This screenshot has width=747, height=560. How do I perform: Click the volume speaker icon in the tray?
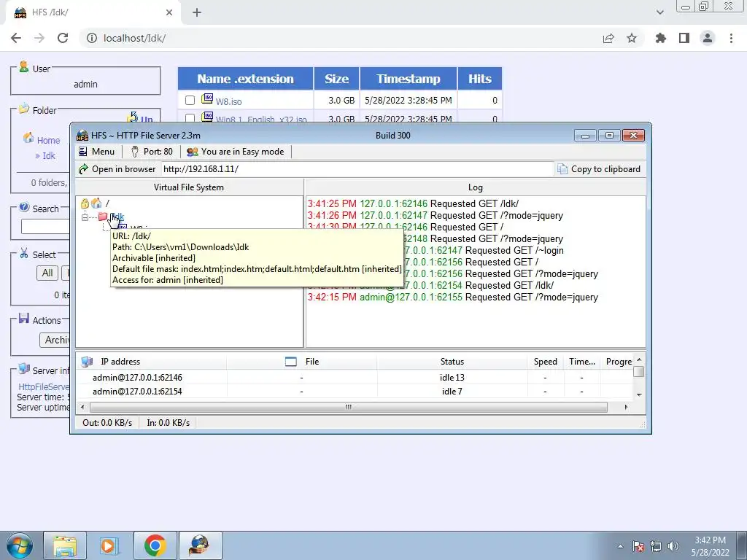(x=673, y=546)
